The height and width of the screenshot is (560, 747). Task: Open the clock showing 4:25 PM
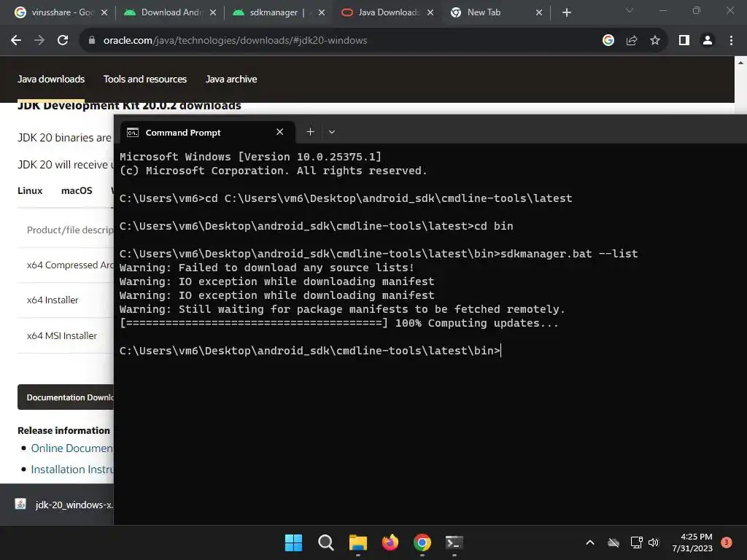692,542
